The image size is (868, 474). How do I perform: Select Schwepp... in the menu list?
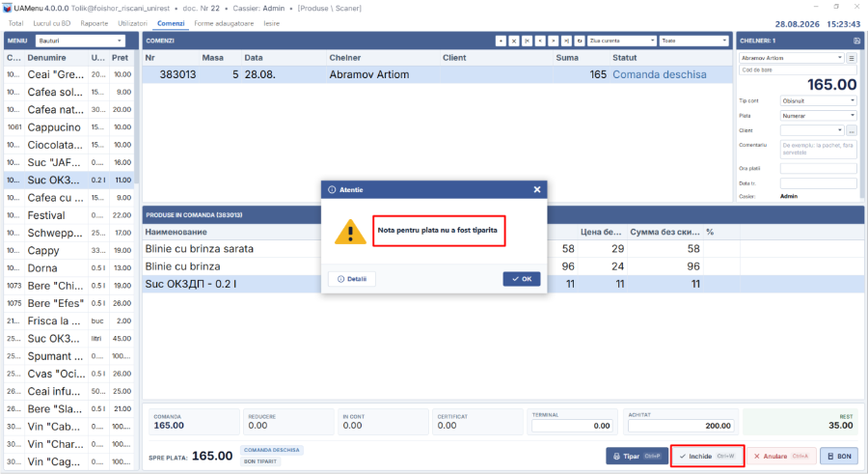pyautogui.click(x=69, y=233)
